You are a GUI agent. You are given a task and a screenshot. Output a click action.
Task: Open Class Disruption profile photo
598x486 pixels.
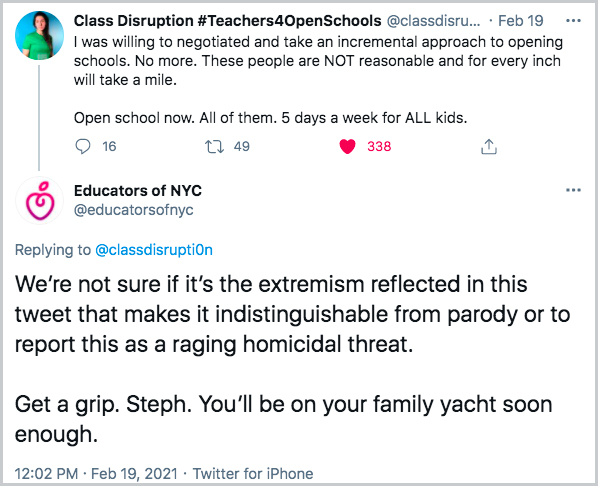click(x=39, y=35)
